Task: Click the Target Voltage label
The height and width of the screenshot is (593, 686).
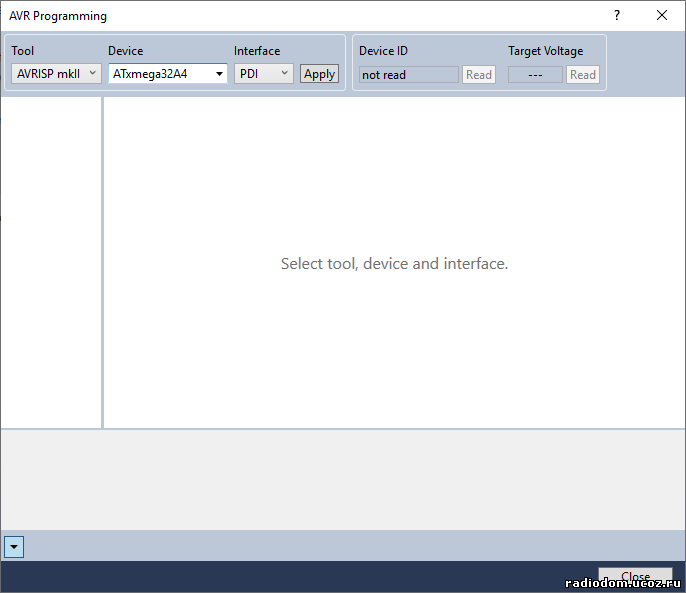Action: 546,51
